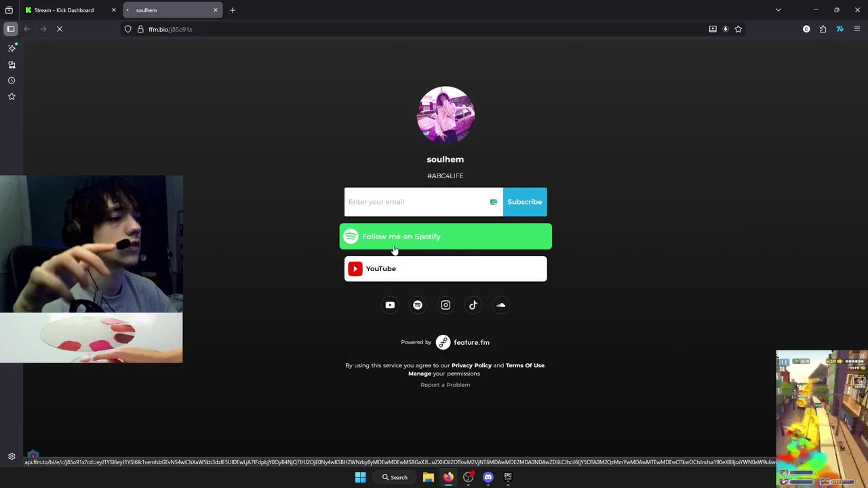
Task: Open History in the sidebar
Action: coord(12,81)
